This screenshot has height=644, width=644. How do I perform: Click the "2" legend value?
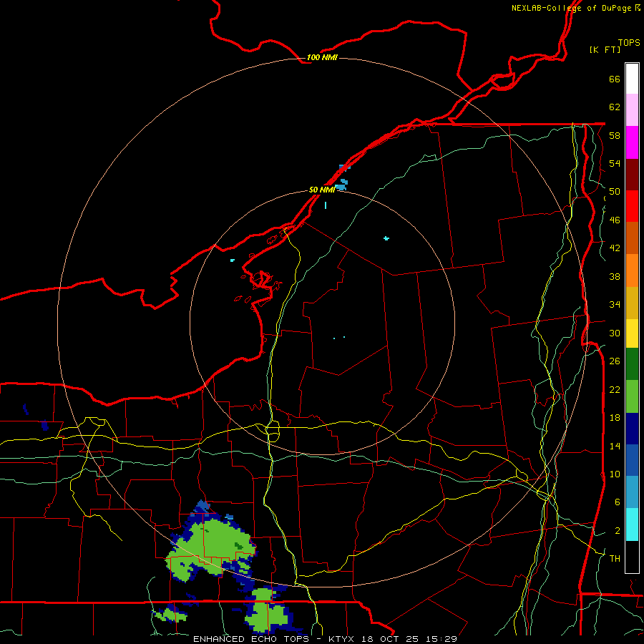click(x=618, y=531)
